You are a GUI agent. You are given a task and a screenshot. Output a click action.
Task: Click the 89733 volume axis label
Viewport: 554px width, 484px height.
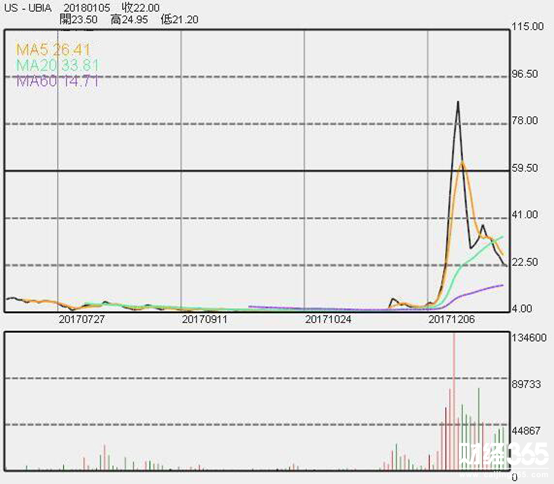tap(526, 384)
